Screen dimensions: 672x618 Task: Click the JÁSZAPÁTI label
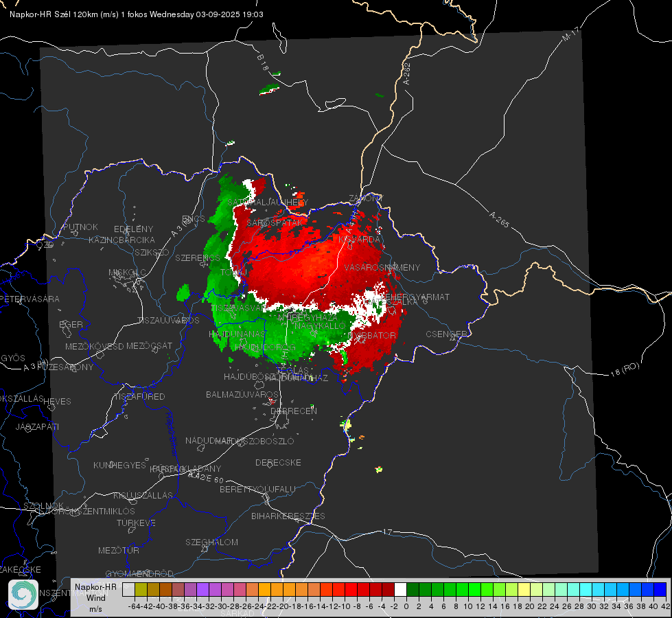tap(37, 426)
